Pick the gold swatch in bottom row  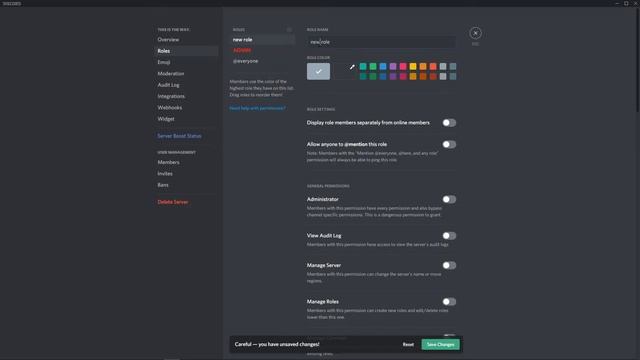(x=413, y=76)
